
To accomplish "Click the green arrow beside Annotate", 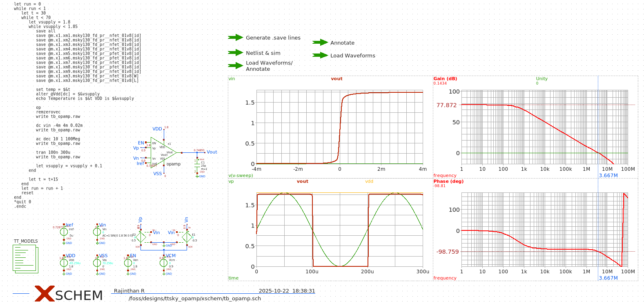I will click(x=320, y=42).
